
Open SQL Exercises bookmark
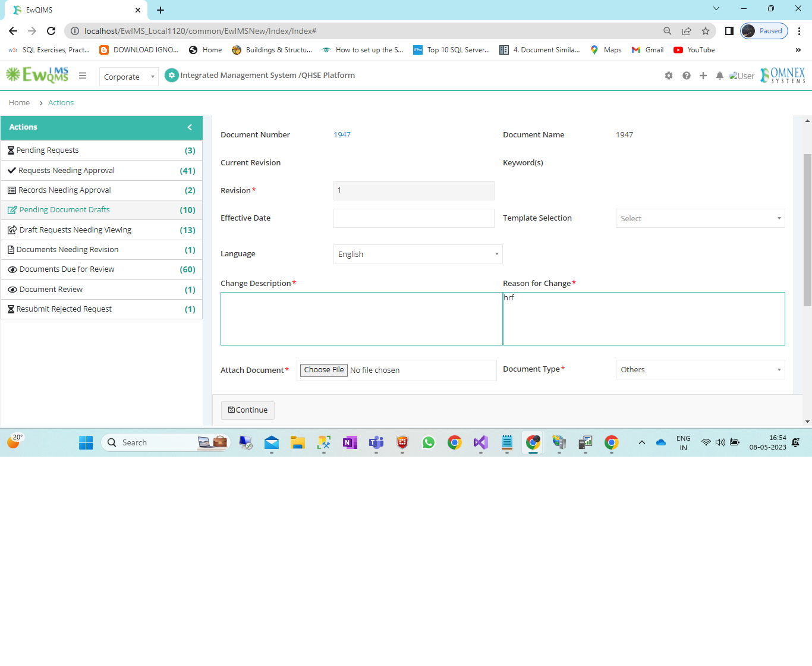click(49, 50)
